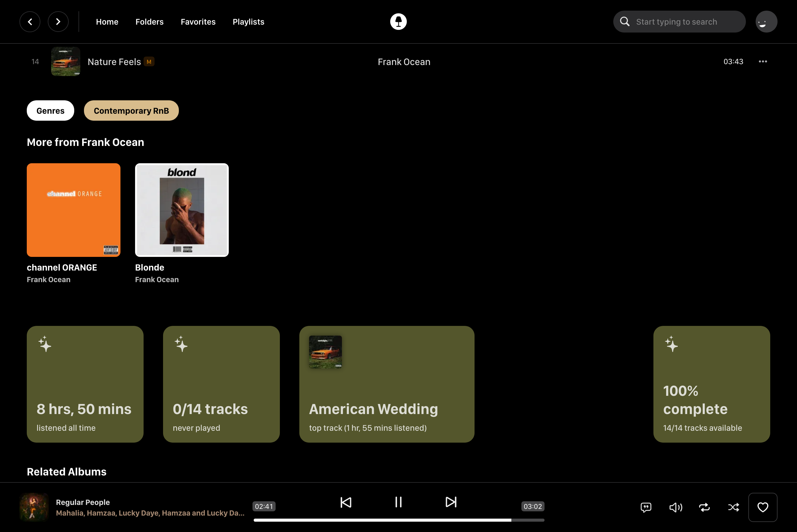Viewport: 797px width, 532px height.
Task: Skip to the previous track
Action: pyautogui.click(x=346, y=502)
